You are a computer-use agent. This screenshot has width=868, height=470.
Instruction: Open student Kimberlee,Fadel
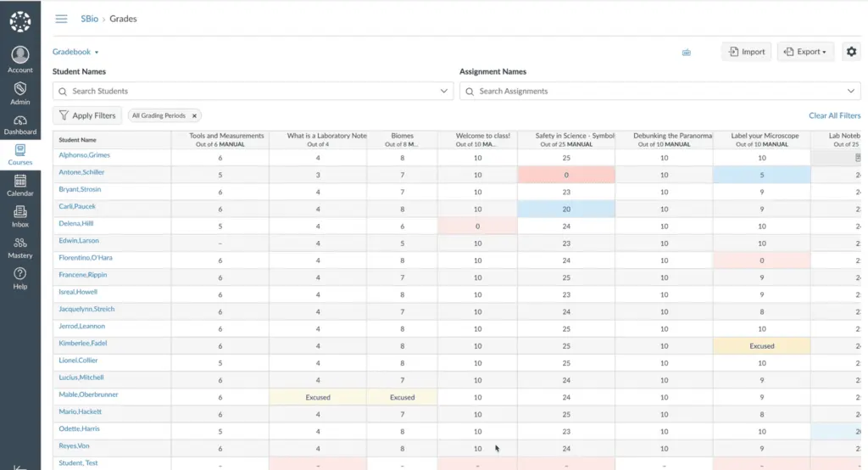point(82,343)
